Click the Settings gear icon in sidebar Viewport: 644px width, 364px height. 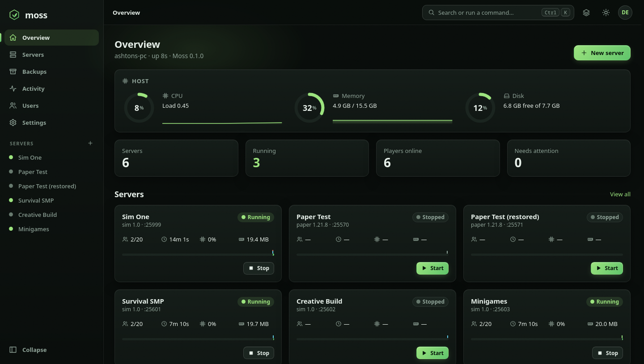(13, 123)
